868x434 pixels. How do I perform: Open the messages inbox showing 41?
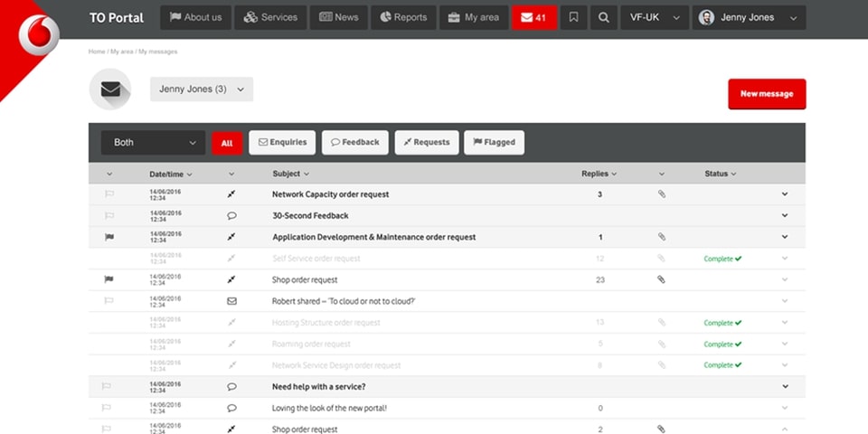533,17
